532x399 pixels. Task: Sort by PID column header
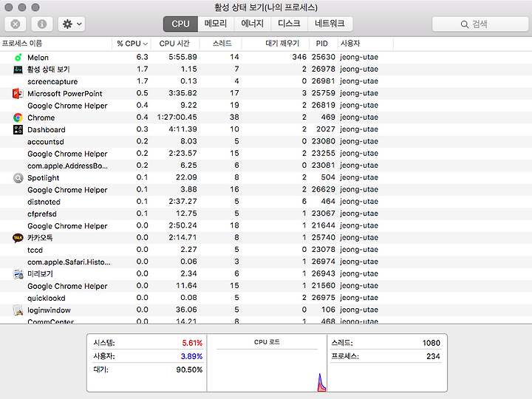pyautogui.click(x=324, y=44)
